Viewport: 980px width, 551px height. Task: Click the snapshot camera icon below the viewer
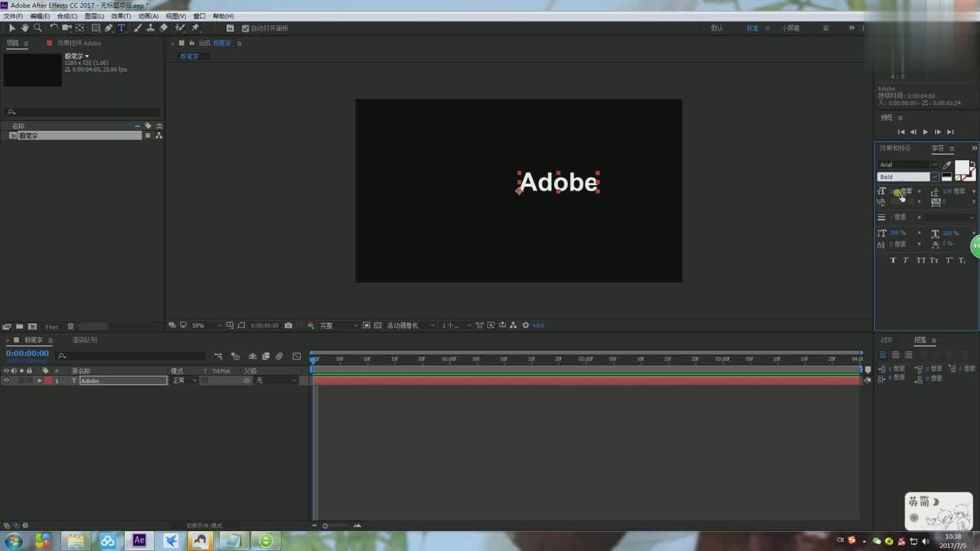[288, 325]
